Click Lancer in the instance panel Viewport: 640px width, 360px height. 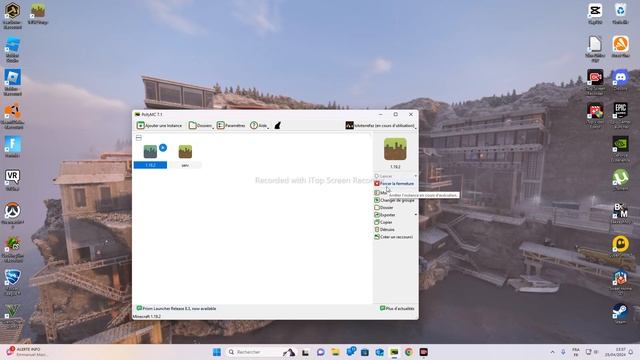coord(383,176)
